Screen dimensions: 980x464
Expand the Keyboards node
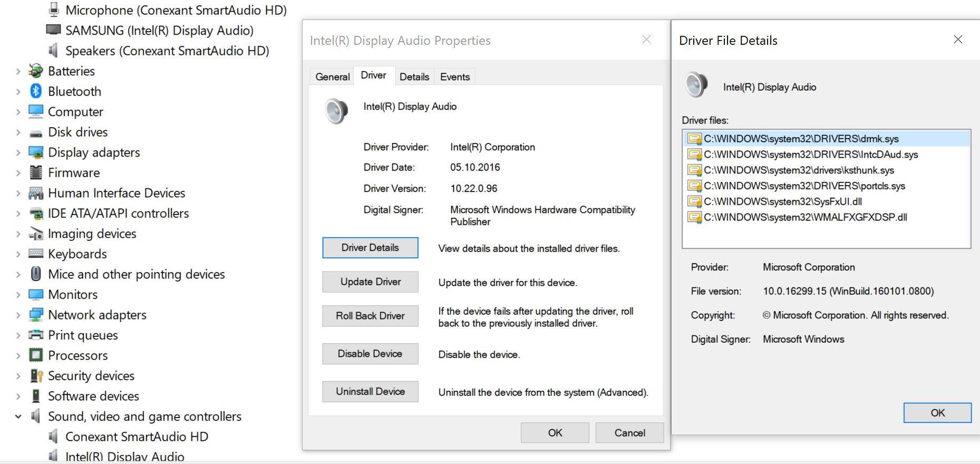[18, 254]
